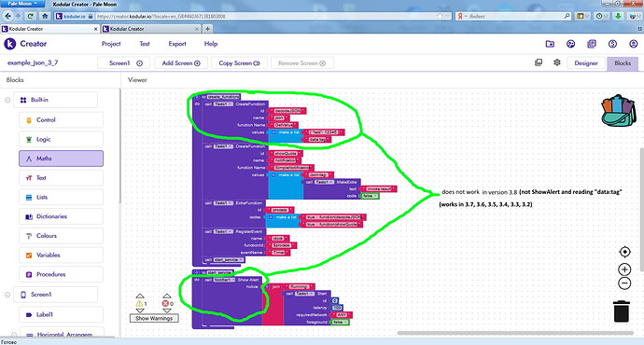Viewport: 644px width, 345px height.
Task: Open the Export menu
Action: (x=177, y=44)
